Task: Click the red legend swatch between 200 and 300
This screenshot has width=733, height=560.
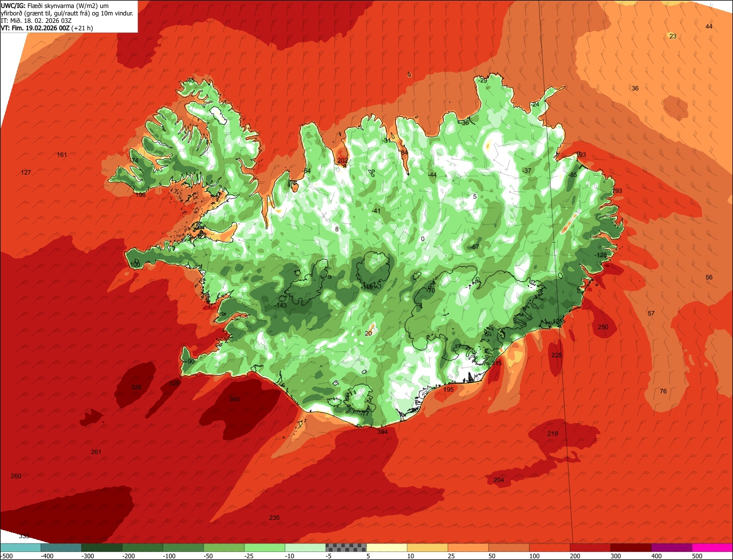Action: point(590,547)
